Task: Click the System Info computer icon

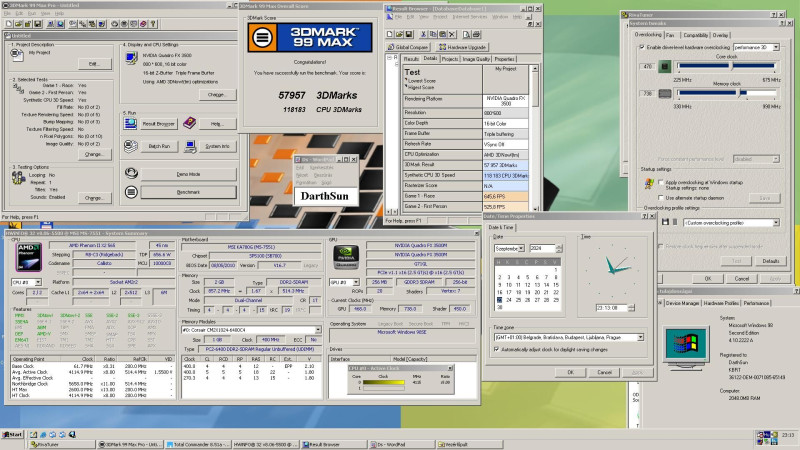Action: tap(190, 146)
